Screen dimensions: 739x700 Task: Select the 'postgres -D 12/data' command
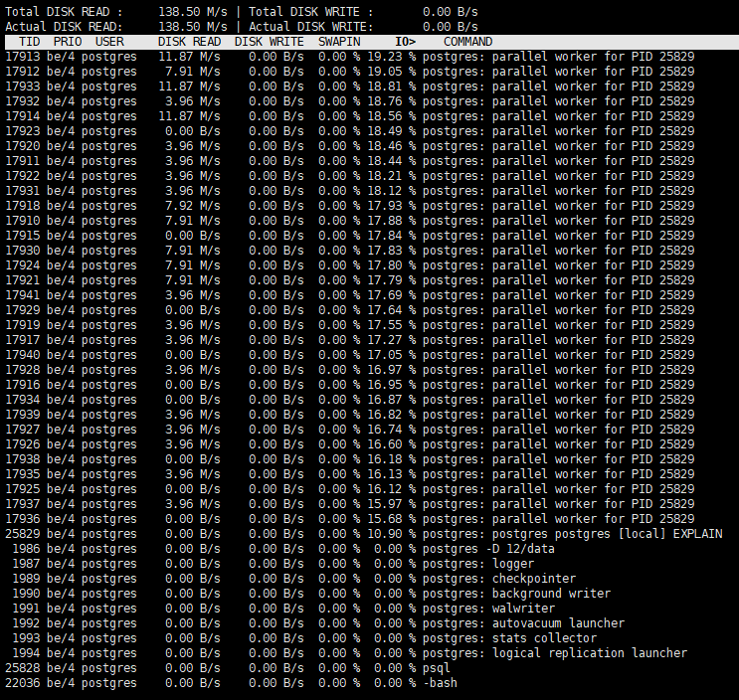(x=488, y=549)
